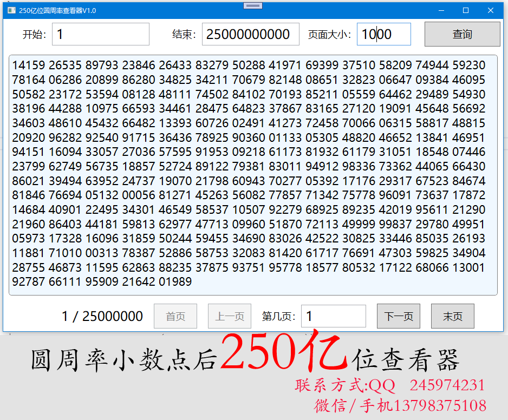Click the 结束 label
The height and width of the screenshot is (420, 508).
[x=184, y=34]
